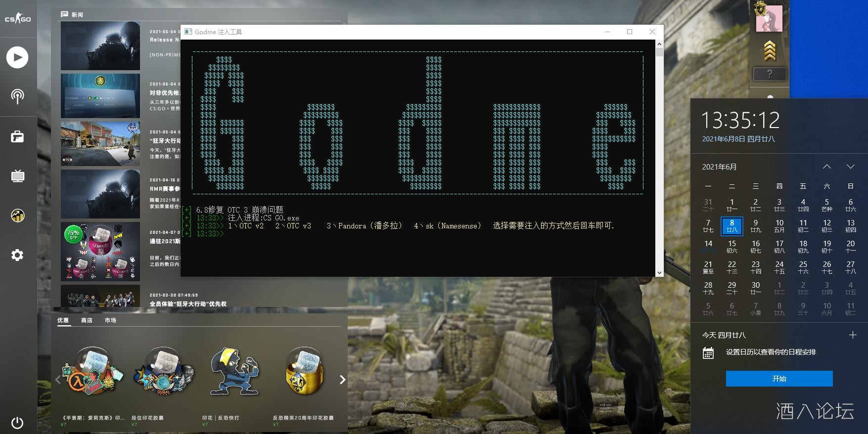The width and height of the screenshot is (868, 434).
Task: Click 设置日历以查看你的日程安排 text
Action: [771, 352]
